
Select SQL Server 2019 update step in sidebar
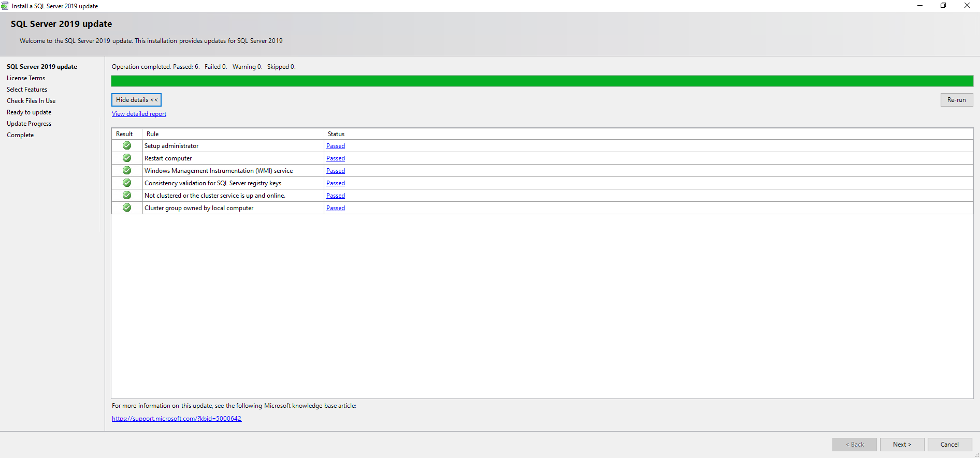42,67
